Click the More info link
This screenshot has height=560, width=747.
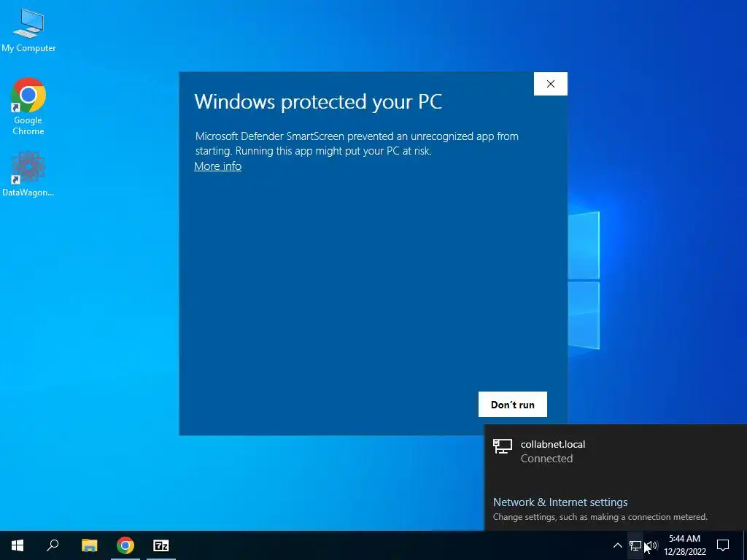[x=217, y=166]
